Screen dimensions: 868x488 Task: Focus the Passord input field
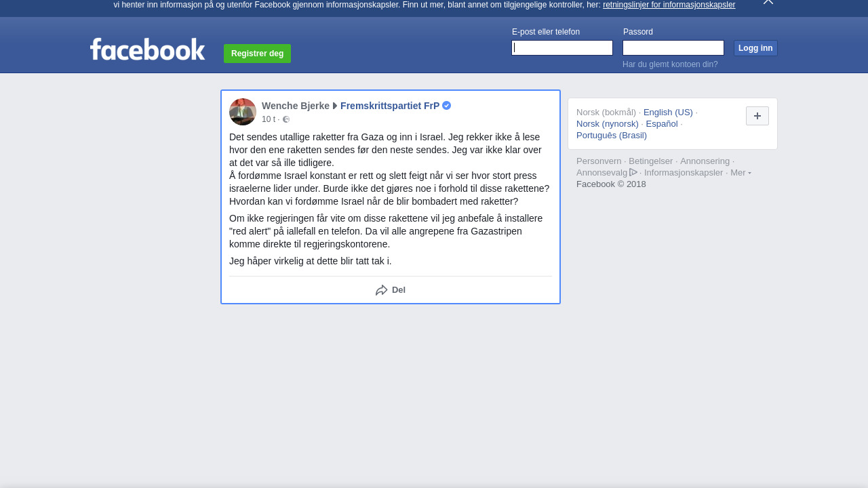(x=673, y=47)
